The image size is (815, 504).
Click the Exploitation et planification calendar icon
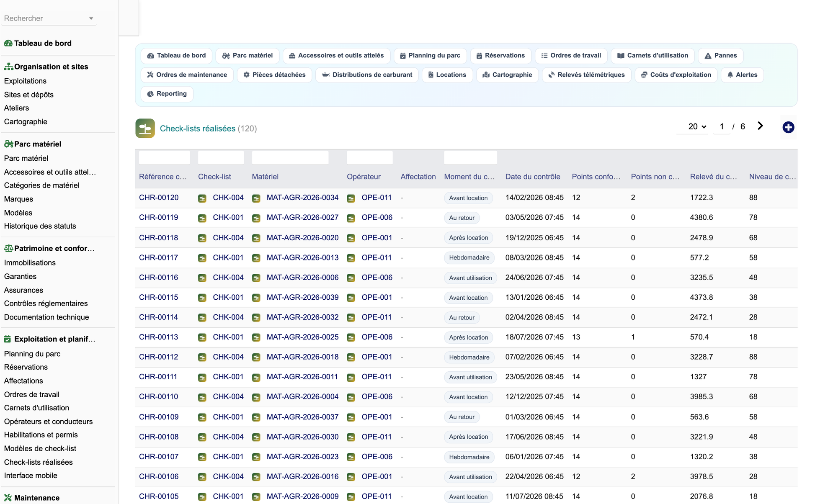coord(8,339)
